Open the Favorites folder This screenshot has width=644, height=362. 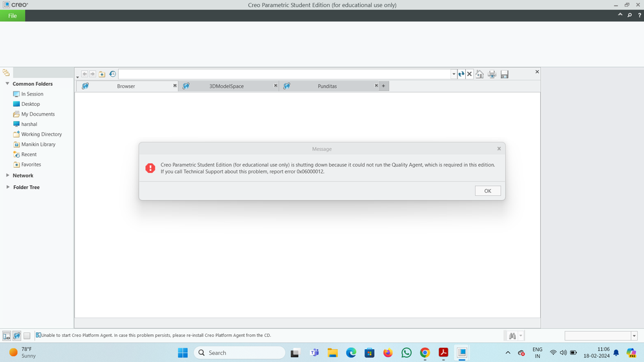click(27, 165)
